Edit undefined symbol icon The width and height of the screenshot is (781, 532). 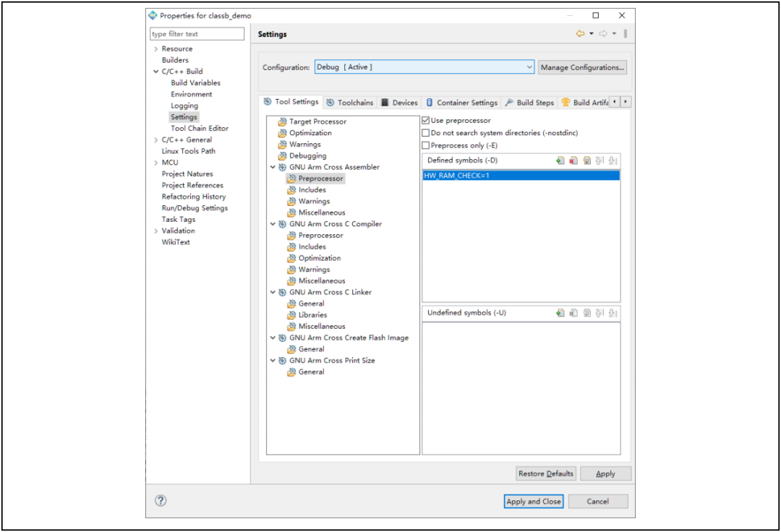pyautogui.click(x=586, y=312)
